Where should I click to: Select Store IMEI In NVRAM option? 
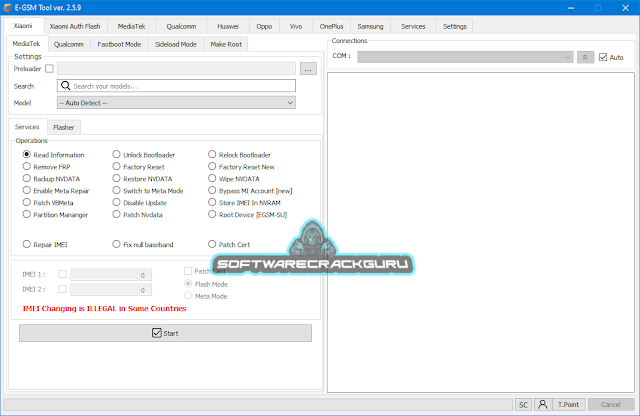coord(244,202)
